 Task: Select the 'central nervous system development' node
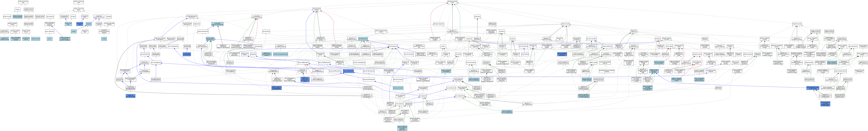click(x=202, y=46)
